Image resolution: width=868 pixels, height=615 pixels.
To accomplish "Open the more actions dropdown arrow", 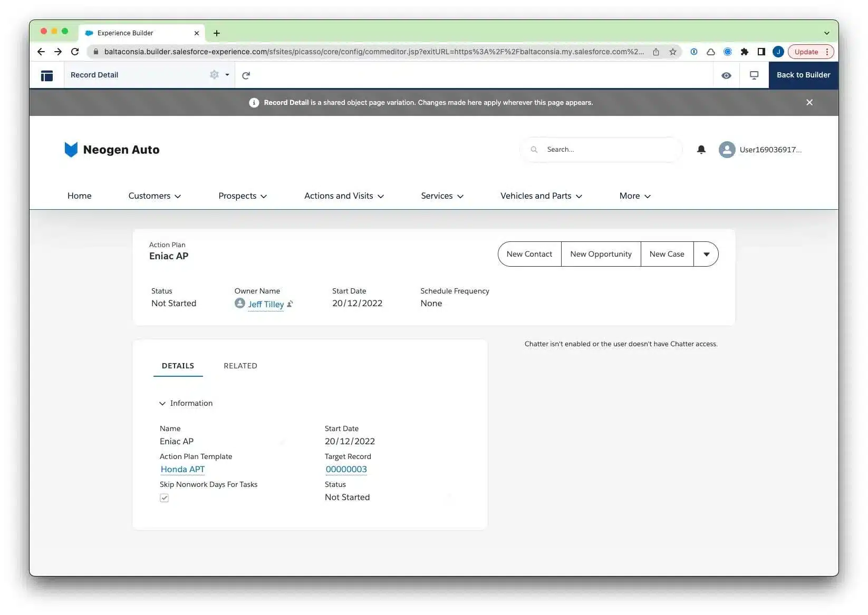I will click(706, 254).
